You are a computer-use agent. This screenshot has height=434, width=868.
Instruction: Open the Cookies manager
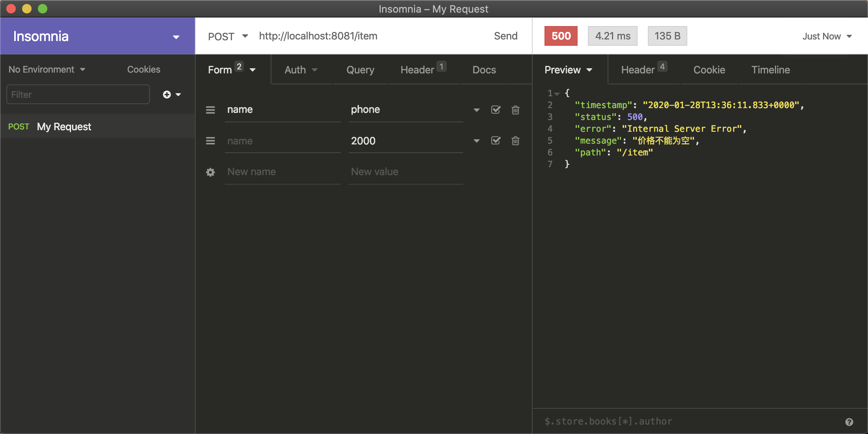pos(144,69)
